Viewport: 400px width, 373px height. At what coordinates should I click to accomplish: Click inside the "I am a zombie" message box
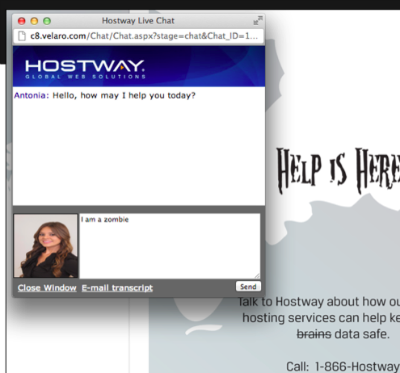(170, 246)
